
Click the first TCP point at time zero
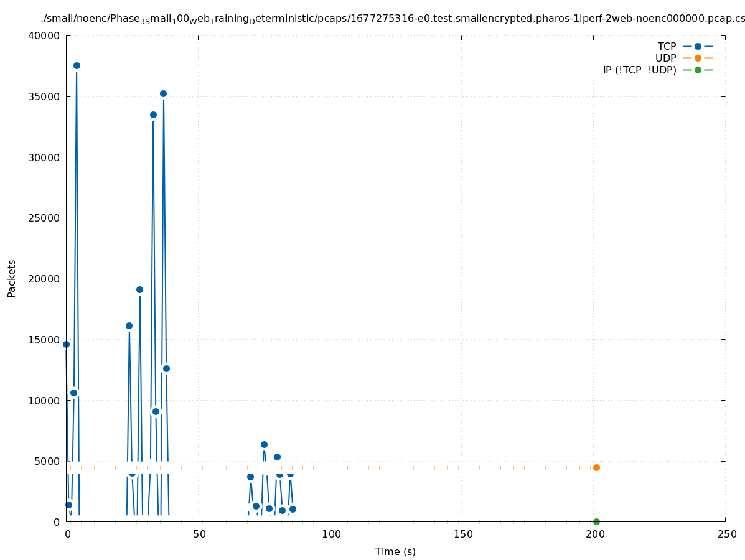[66, 344]
